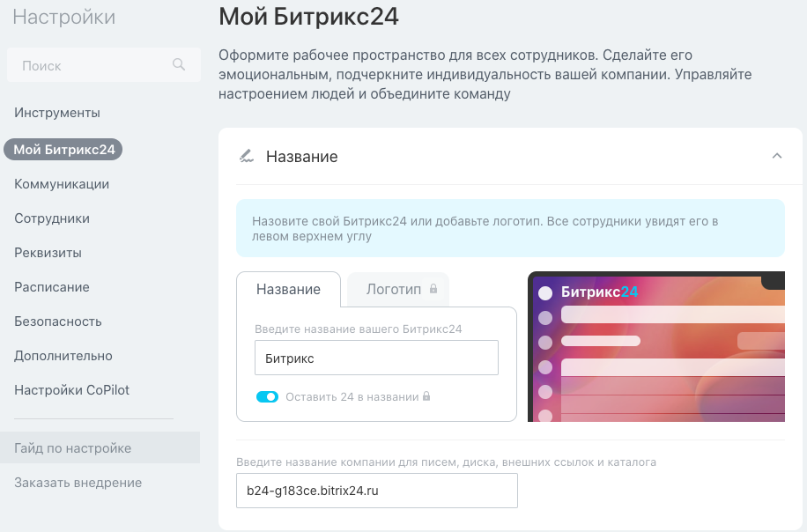
Task: Go to Расписание settings
Action: [52, 287]
